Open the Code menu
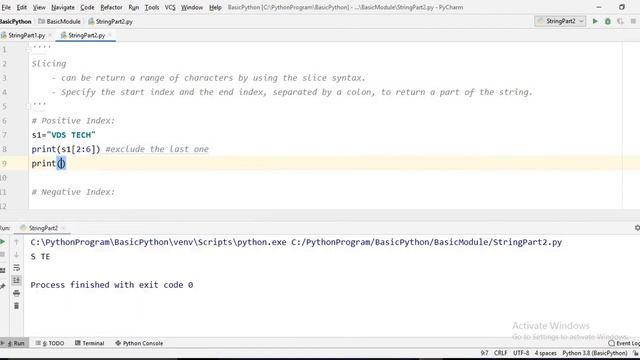 pyautogui.click(x=87, y=7)
